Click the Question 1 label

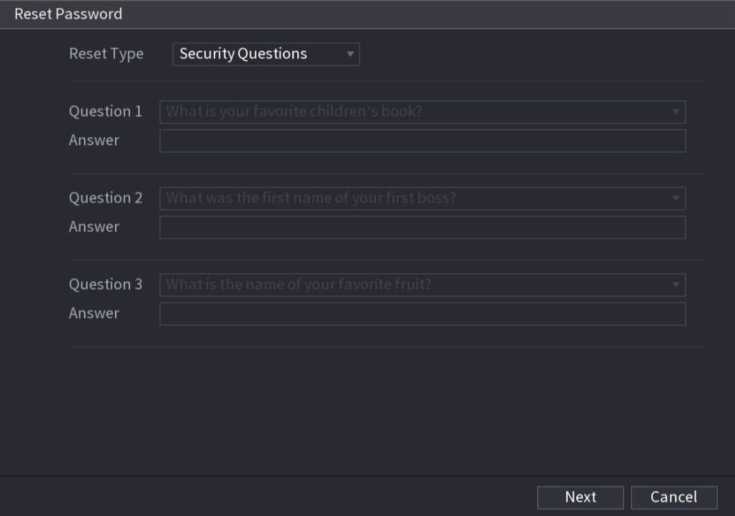[x=105, y=112]
